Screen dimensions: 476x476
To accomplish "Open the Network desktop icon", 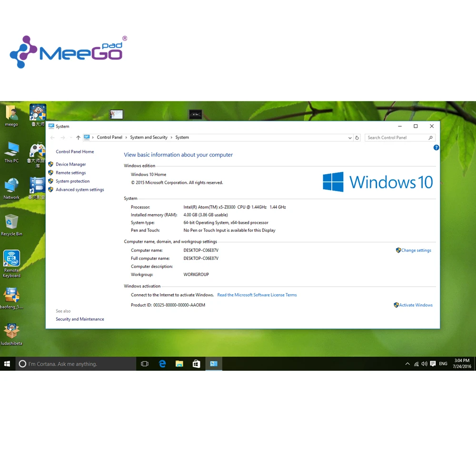I will 11,189.
